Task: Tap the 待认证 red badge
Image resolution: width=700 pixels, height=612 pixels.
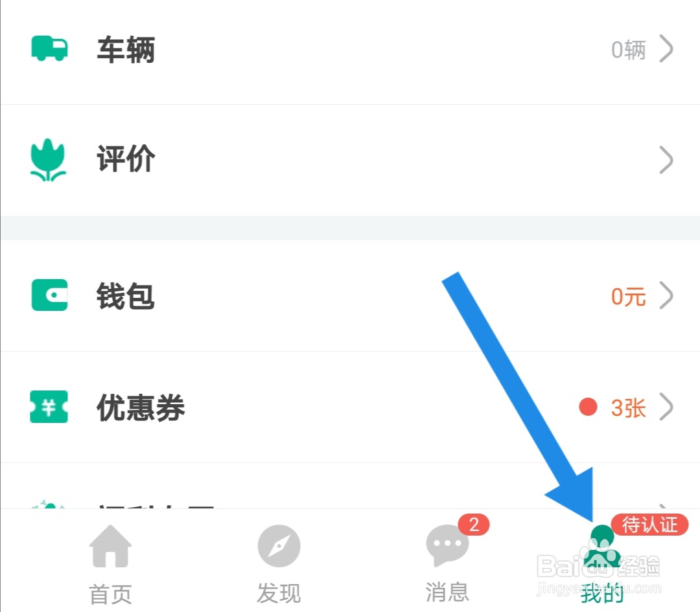Action: (x=649, y=525)
